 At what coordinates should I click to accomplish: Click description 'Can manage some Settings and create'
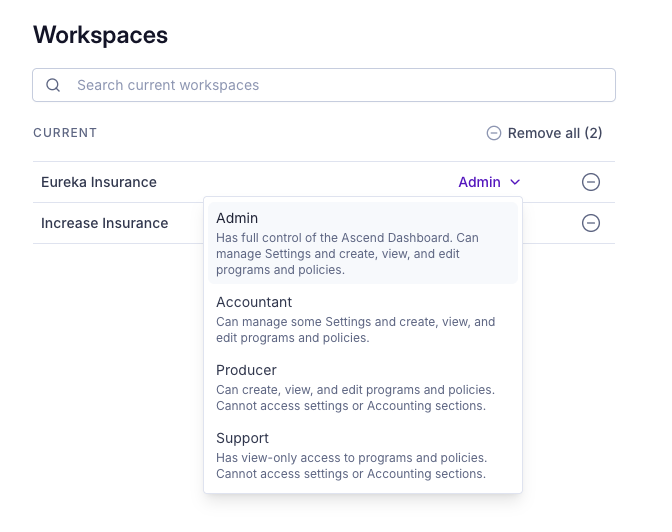355,330
